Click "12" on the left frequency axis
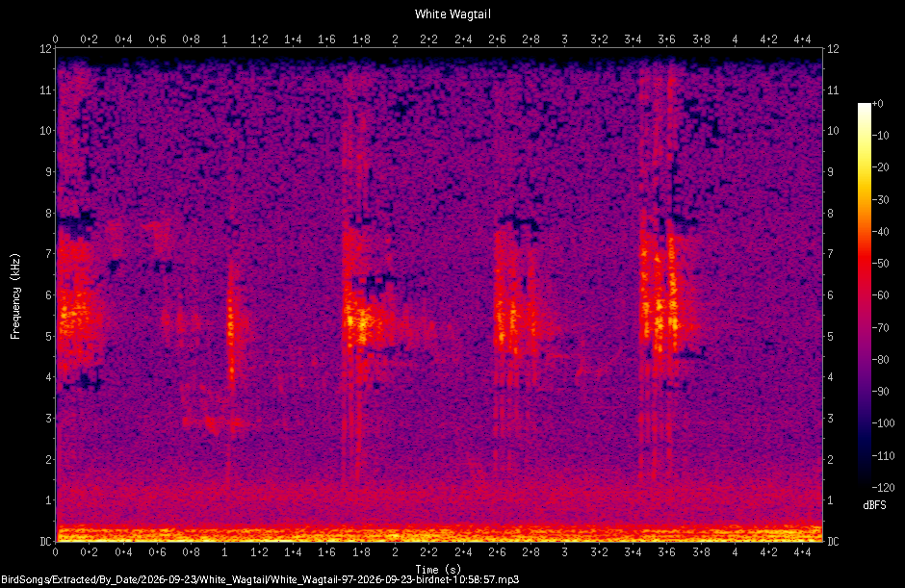Viewport: 905px width, 588px height. (x=45, y=49)
